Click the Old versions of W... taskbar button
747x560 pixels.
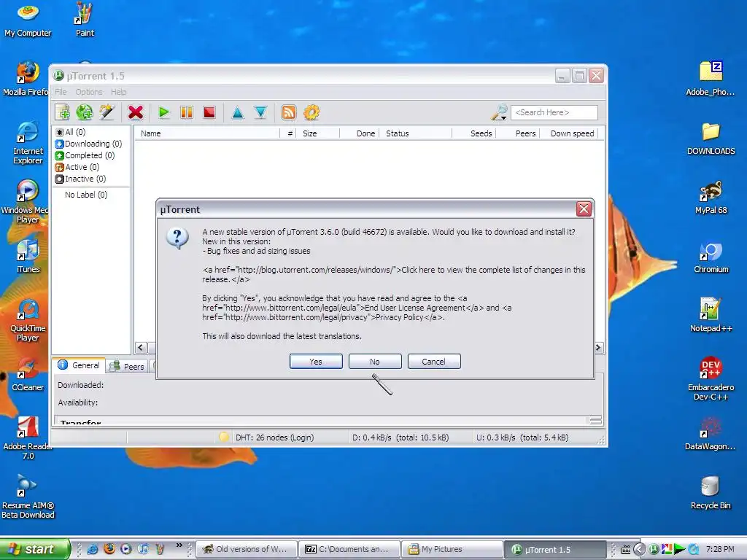click(x=247, y=549)
